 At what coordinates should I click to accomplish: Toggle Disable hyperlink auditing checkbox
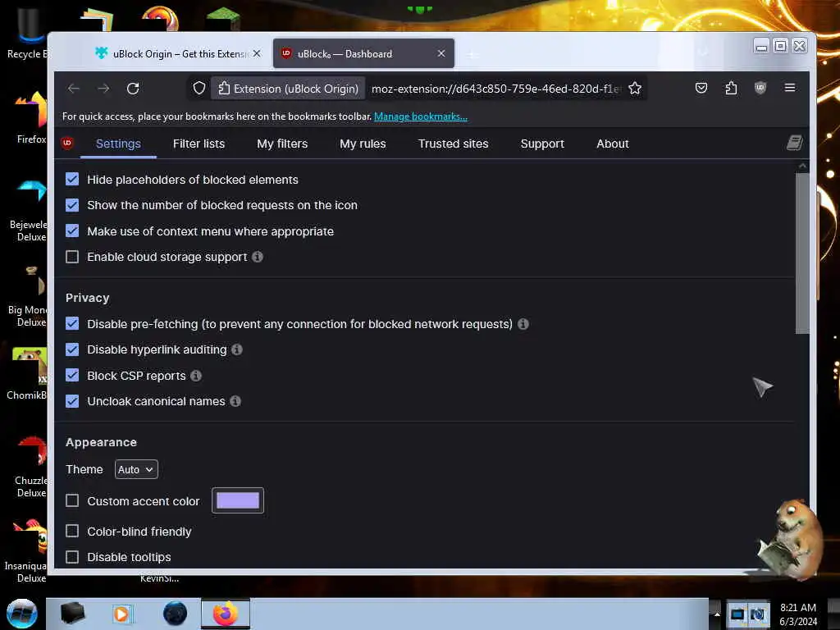[x=72, y=349]
